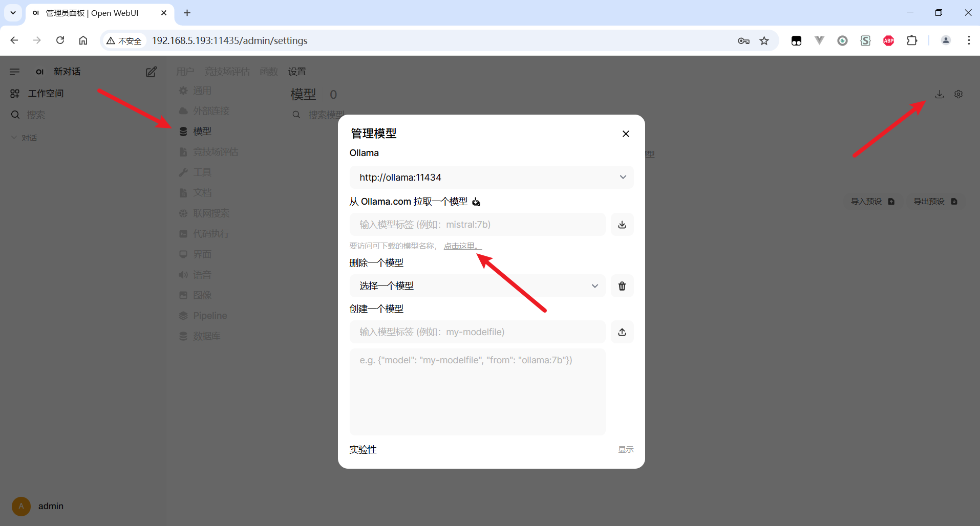Screen dimensions: 980x526
Task: Open 图像 settings section
Action: point(195,295)
